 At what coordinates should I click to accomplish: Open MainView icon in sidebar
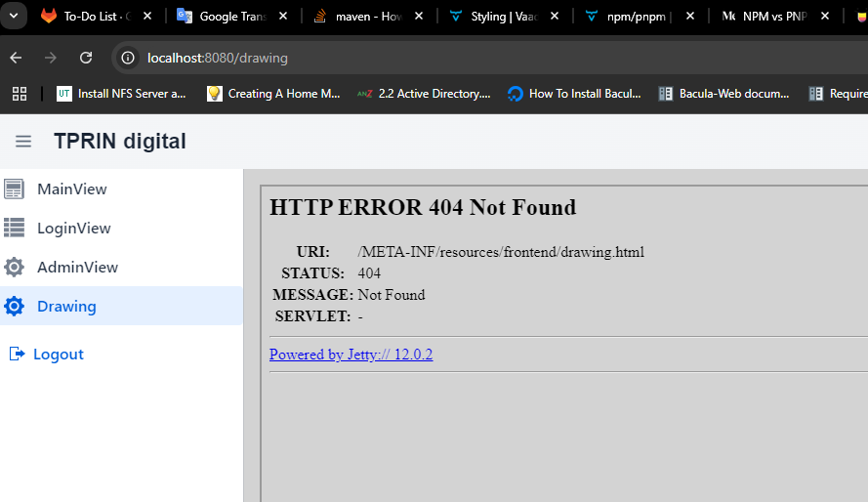coord(15,189)
